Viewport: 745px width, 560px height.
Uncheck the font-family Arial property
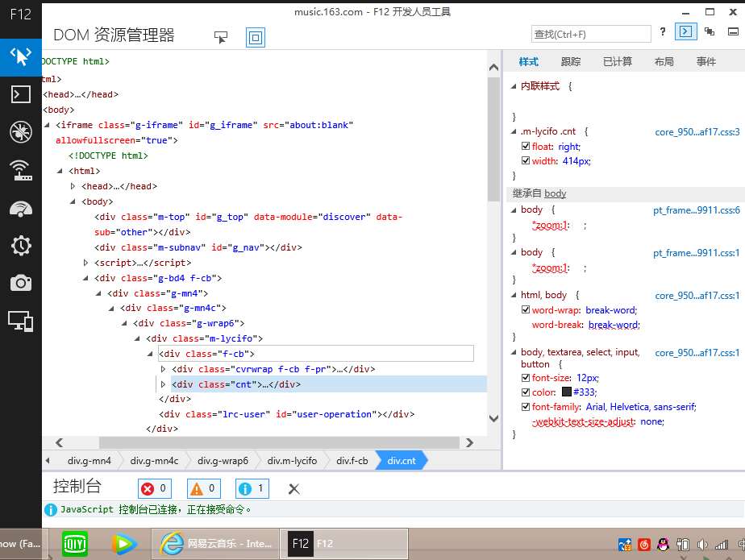[526, 407]
